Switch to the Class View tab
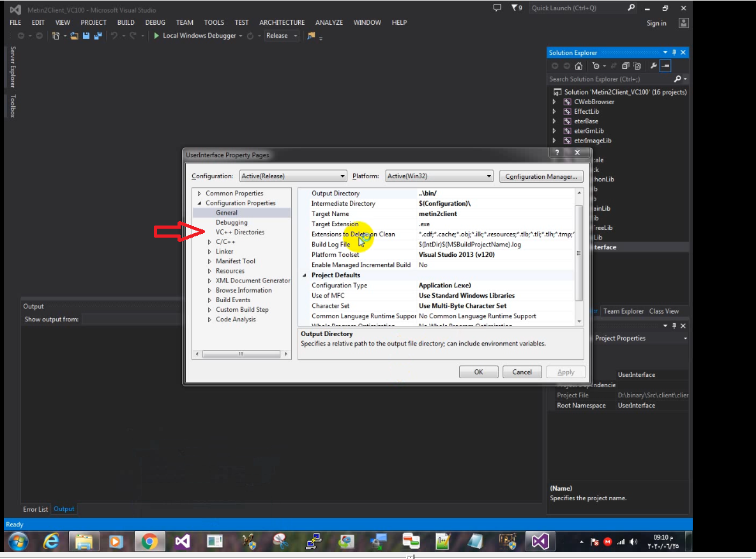756x559 pixels. [x=664, y=312]
